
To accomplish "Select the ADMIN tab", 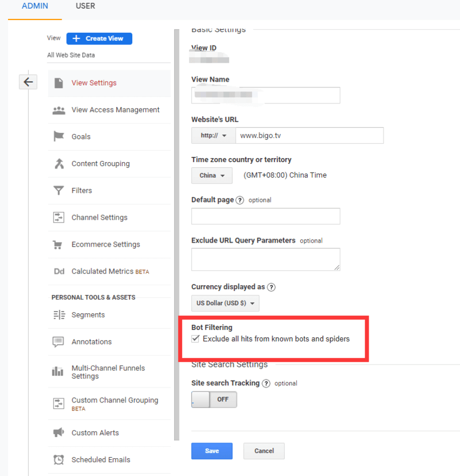I will 34,6.
